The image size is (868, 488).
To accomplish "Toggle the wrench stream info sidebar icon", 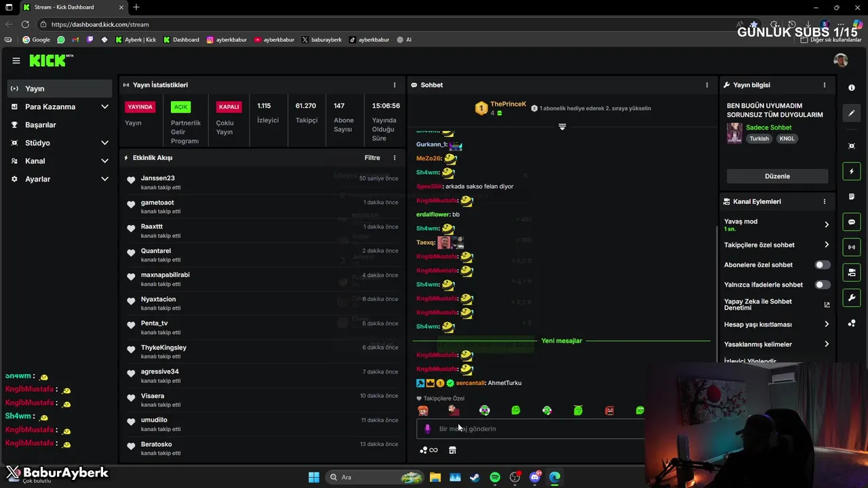I will [852, 298].
